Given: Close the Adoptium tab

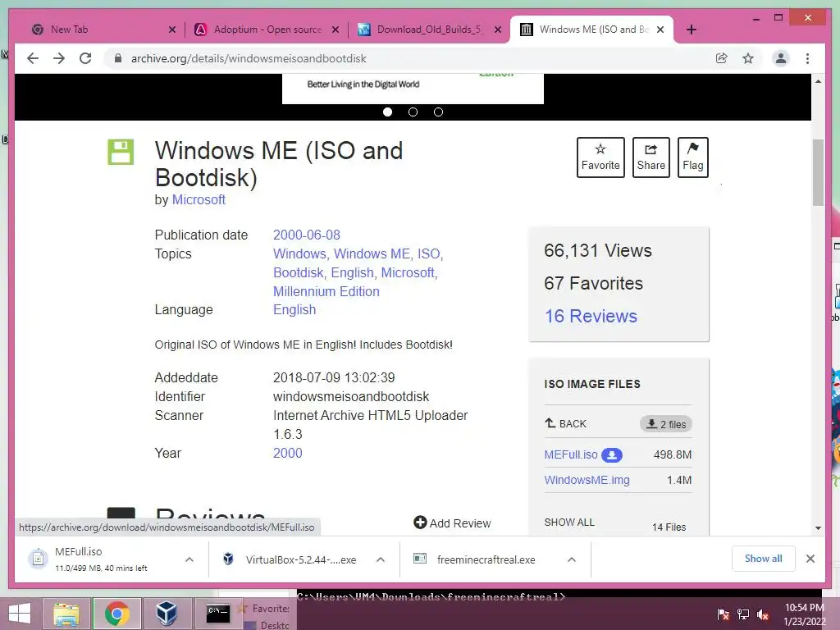Looking at the screenshot, I should pyautogui.click(x=336, y=30).
